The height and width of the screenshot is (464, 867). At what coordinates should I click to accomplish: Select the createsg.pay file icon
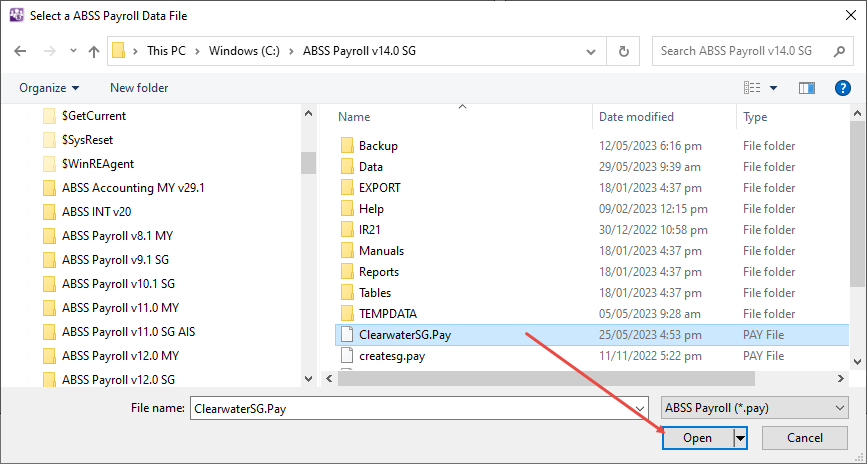[347, 356]
